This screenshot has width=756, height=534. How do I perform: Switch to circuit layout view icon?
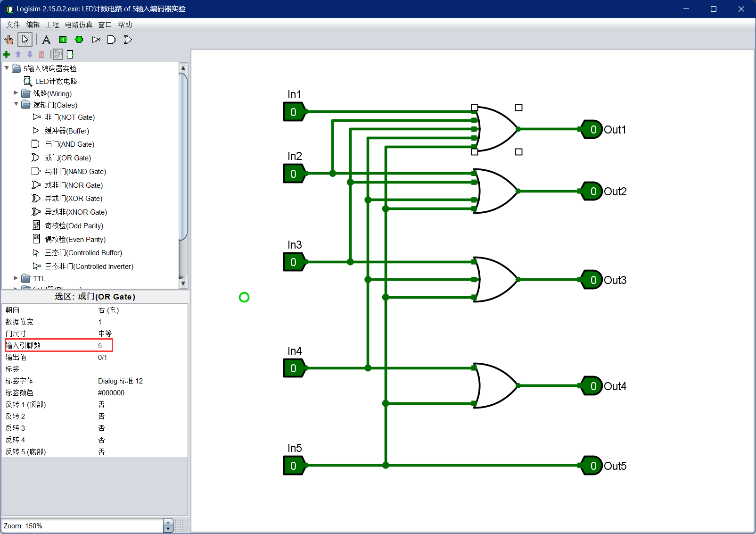tap(58, 54)
